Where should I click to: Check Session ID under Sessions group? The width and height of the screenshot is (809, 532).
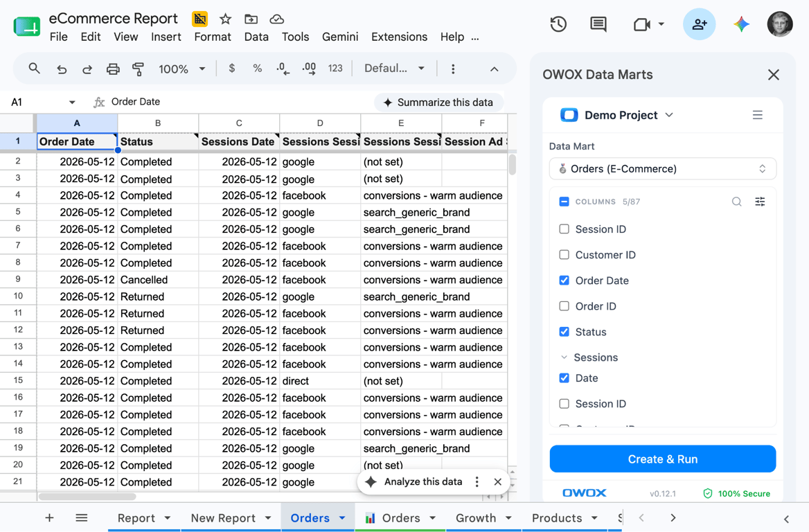[x=564, y=404]
